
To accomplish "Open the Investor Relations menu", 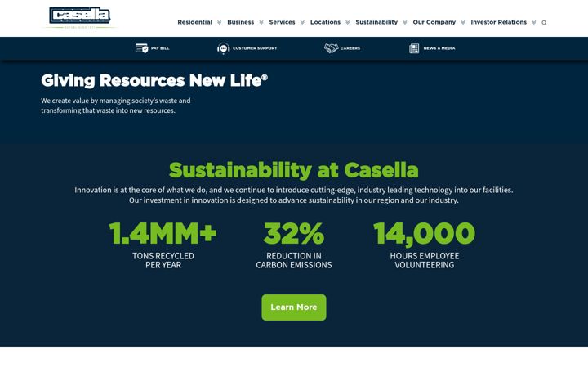I will [x=499, y=22].
